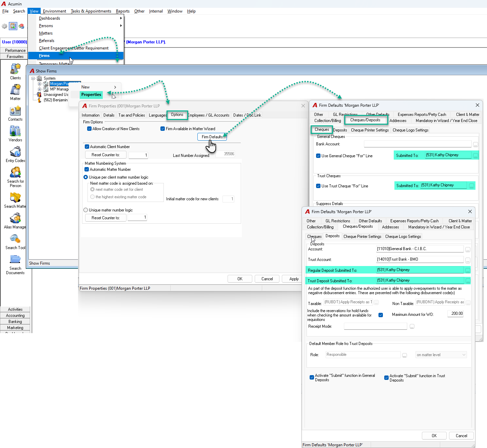
Task: Open the Receipt Mode lookup button
Action: pyautogui.click(x=412, y=327)
